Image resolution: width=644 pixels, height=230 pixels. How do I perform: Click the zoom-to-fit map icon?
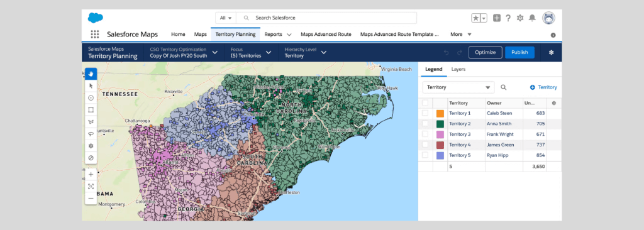(x=91, y=187)
